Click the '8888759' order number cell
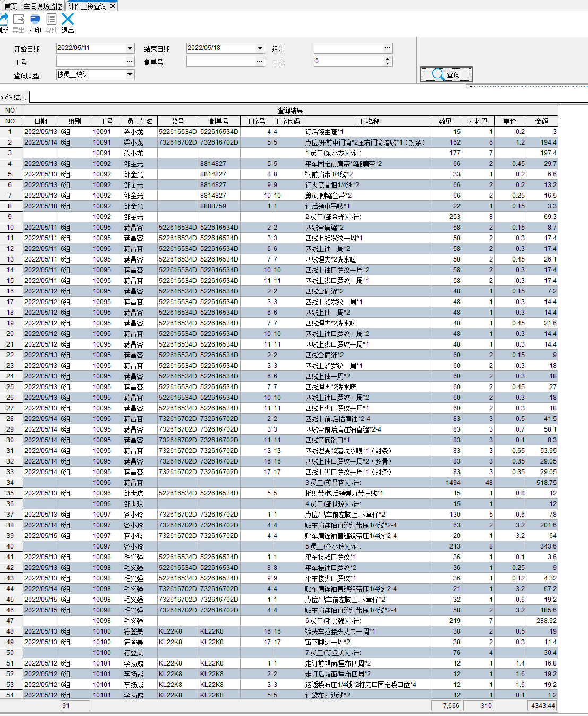This screenshot has height=716, width=588. pyautogui.click(x=219, y=206)
